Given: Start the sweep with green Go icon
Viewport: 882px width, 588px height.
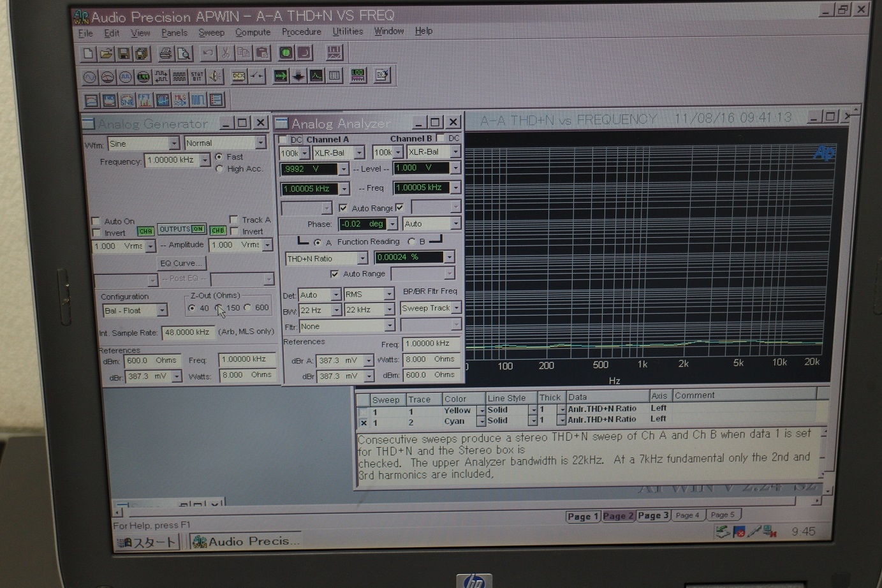Looking at the screenshot, I should (x=286, y=53).
